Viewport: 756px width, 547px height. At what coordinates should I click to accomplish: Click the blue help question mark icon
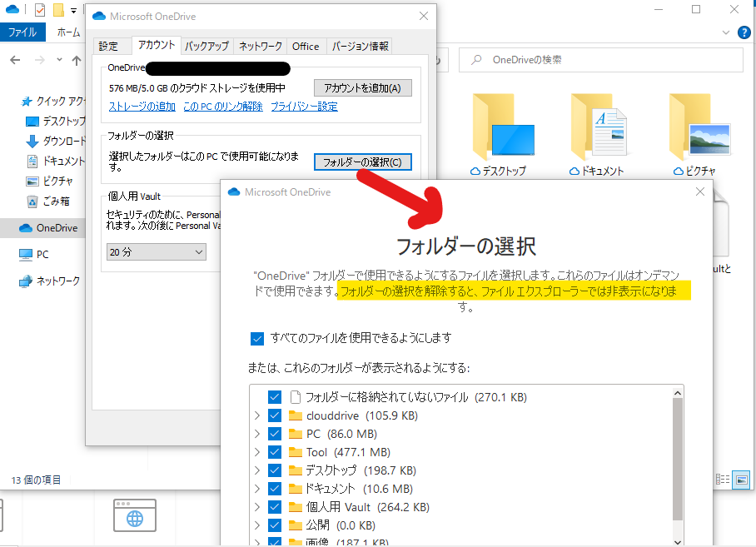click(x=744, y=32)
